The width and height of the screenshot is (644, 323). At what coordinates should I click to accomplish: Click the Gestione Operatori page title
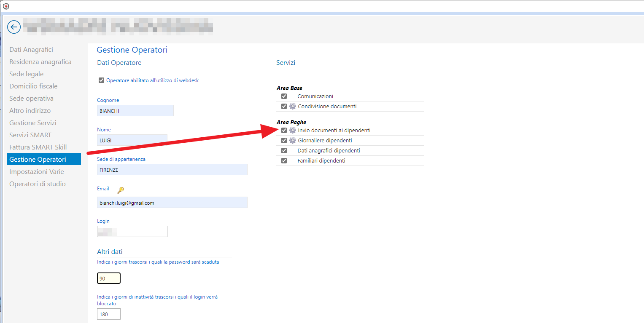click(x=132, y=50)
